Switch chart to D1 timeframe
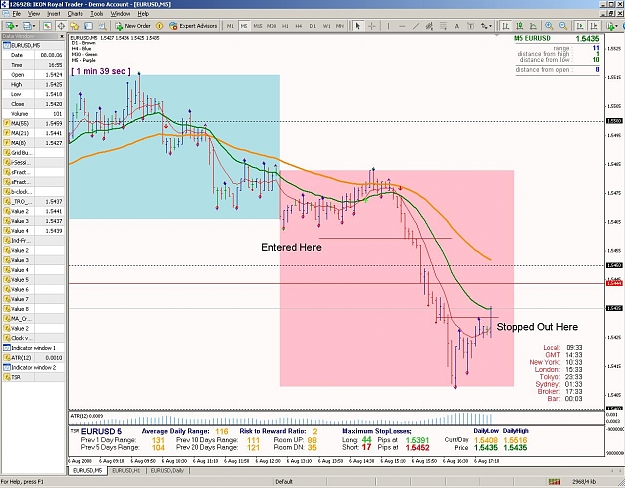The width and height of the screenshot is (625, 488). click(x=312, y=26)
